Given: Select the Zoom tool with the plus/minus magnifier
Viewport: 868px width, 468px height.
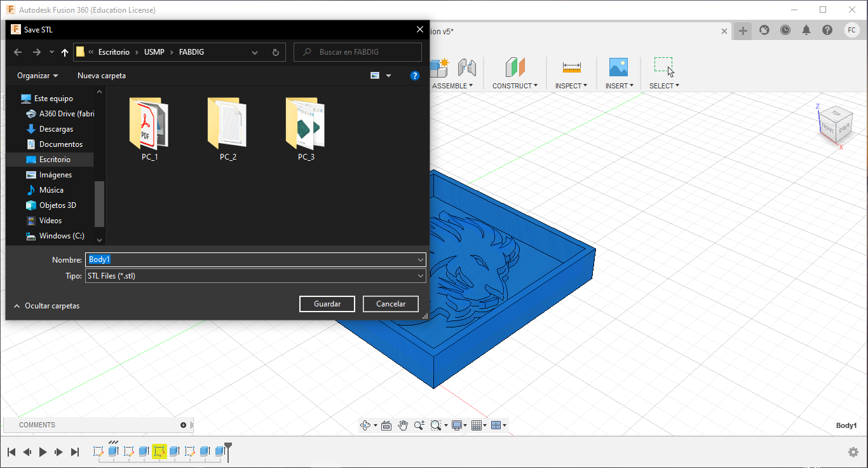Looking at the screenshot, I should pos(419,425).
